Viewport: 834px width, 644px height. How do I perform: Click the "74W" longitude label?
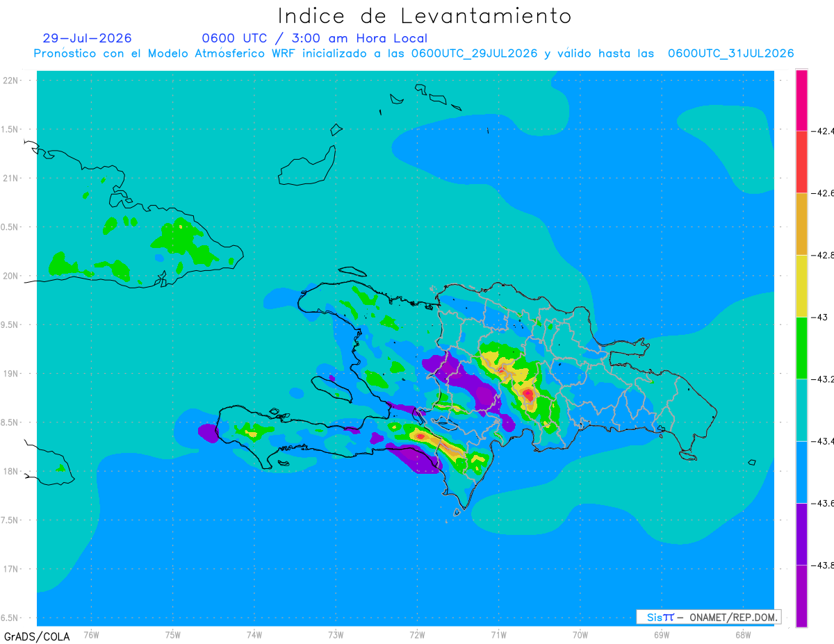point(254,634)
